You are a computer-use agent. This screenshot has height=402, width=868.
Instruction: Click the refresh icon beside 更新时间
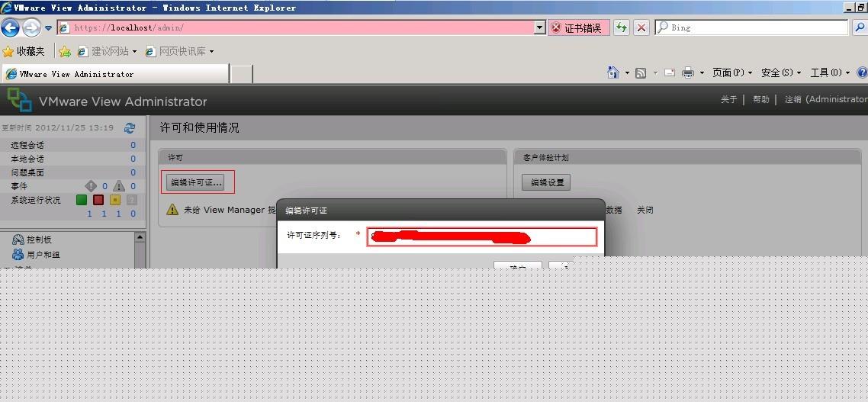130,128
